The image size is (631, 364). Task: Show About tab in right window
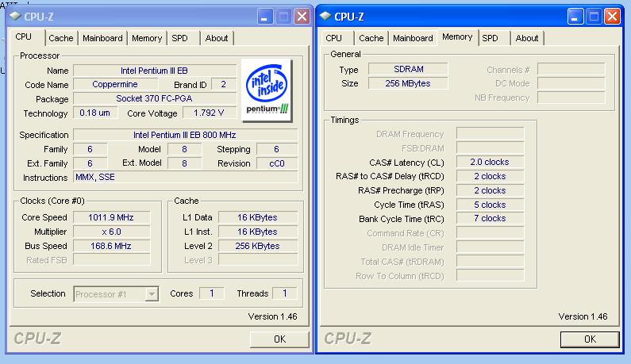(x=527, y=38)
